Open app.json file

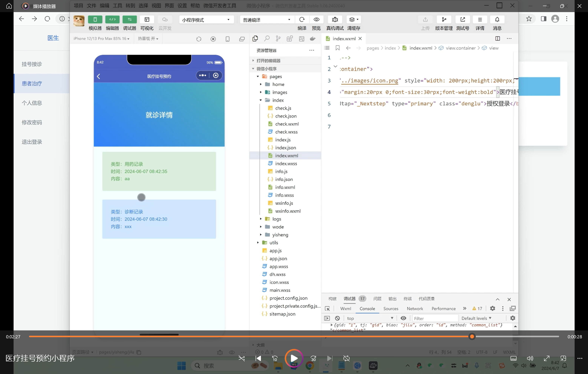coord(278,258)
